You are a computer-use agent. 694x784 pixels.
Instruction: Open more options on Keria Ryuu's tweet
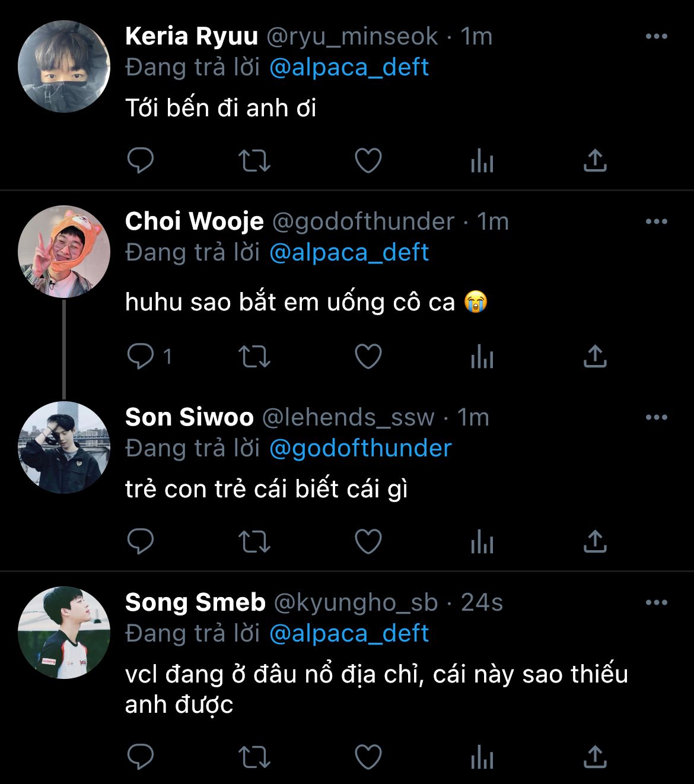656,37
